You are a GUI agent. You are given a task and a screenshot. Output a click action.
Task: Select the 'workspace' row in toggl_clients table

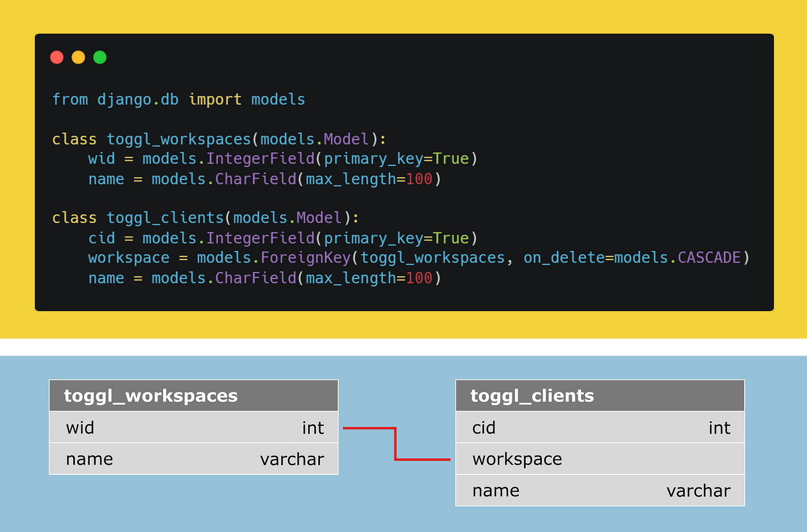[600, 459]
